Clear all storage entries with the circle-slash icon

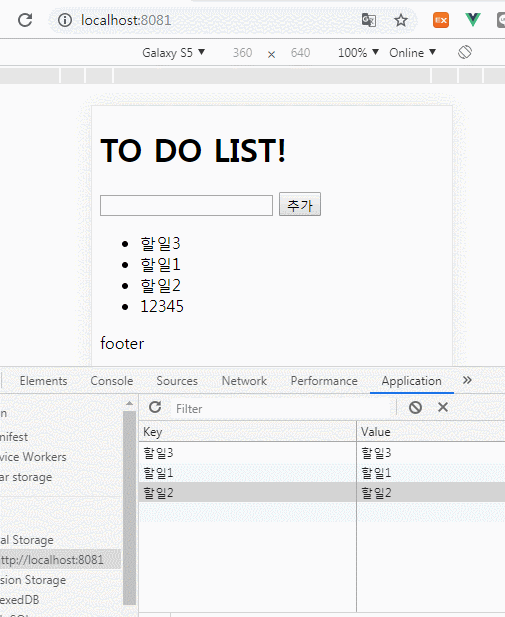tap(415, 407)
